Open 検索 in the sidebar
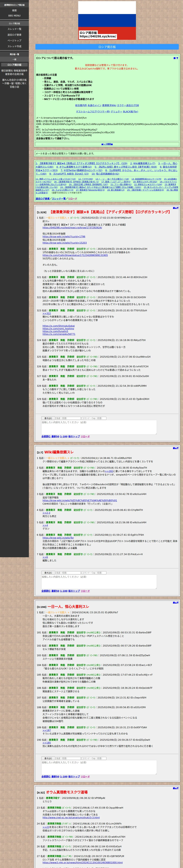 point(14,10)
